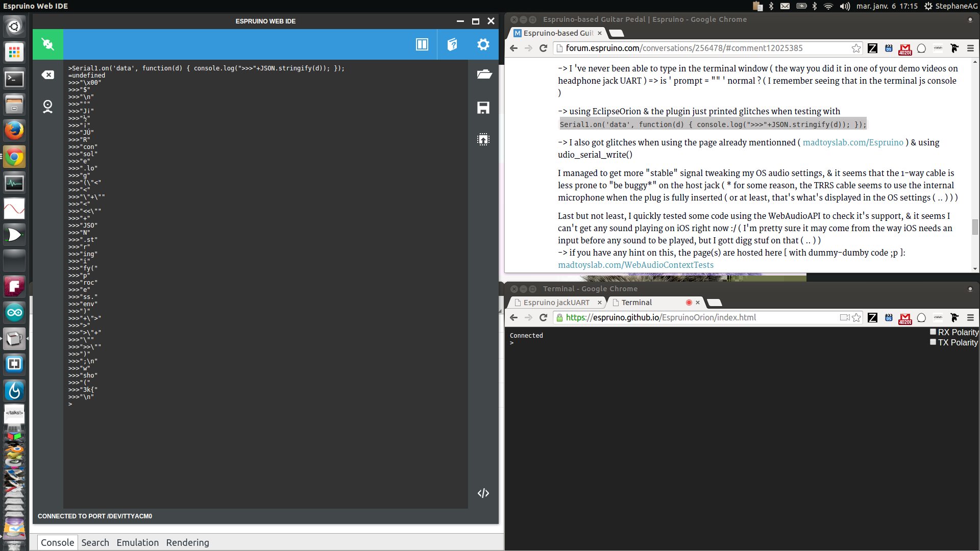The width and height of the screenshot is (980, 551).
Task: Click the Connected text in Orion terminal
Action: pos(526,335)
